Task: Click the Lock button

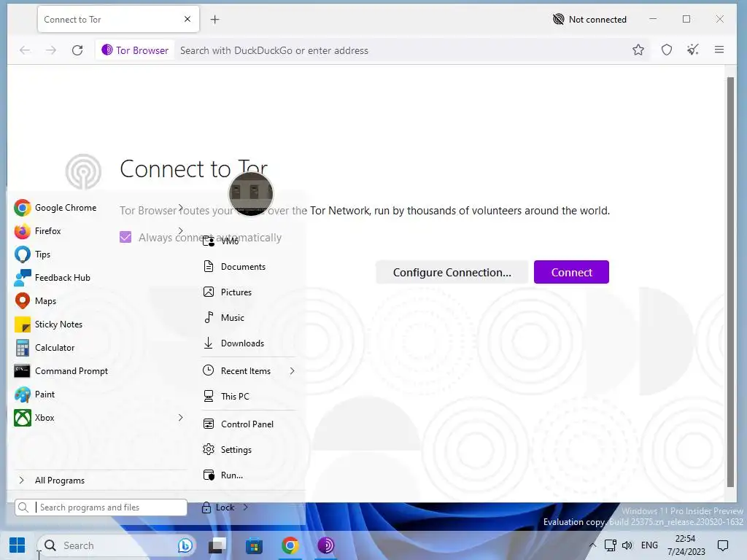Action: [218, 507]
